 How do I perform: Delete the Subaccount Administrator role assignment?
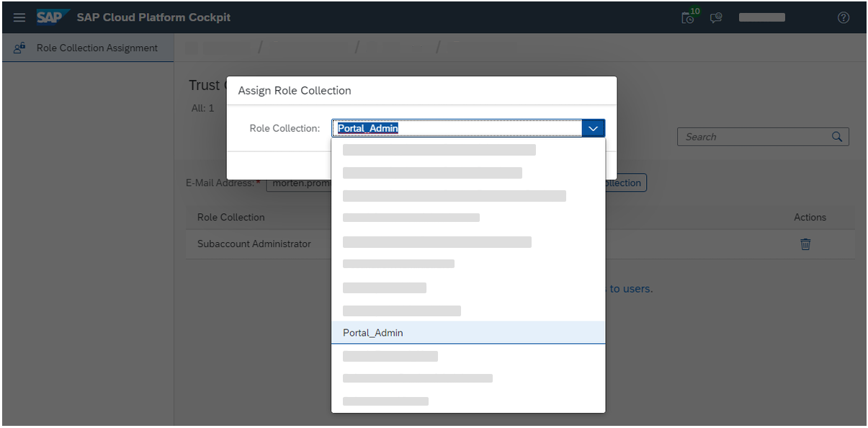pos(805,244)
